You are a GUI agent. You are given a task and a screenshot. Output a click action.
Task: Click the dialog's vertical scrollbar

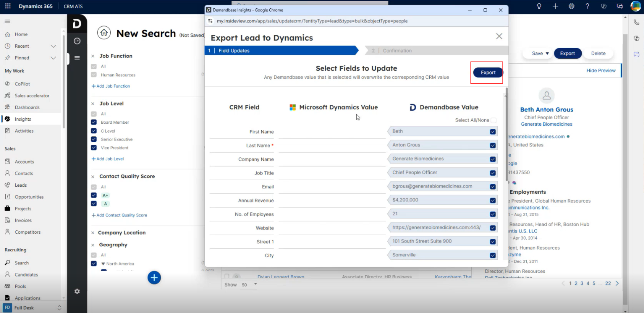[506, 134]
